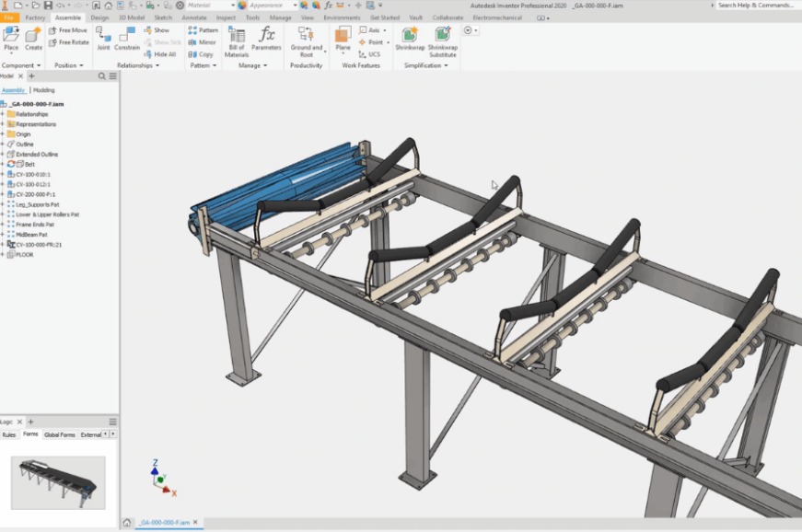
Task: Expand the Leg_Supports Pat tree node
Action: 3,204
